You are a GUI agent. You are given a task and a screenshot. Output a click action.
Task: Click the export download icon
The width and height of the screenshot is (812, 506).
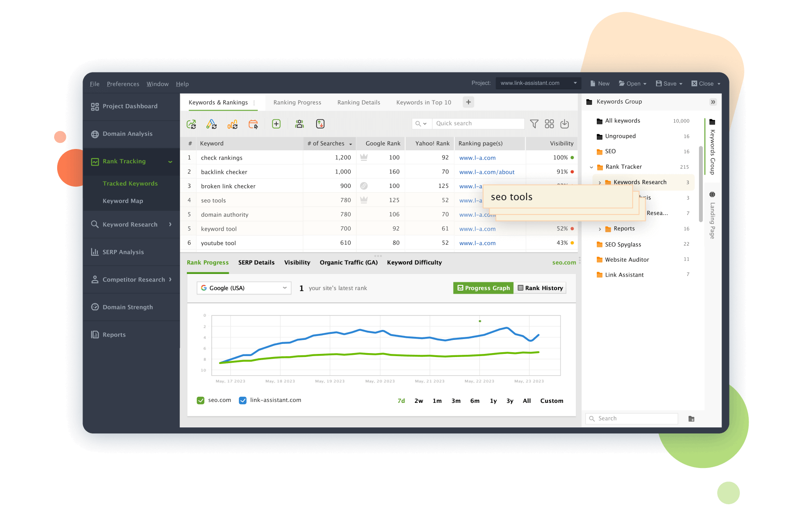[x=564, y=124]
